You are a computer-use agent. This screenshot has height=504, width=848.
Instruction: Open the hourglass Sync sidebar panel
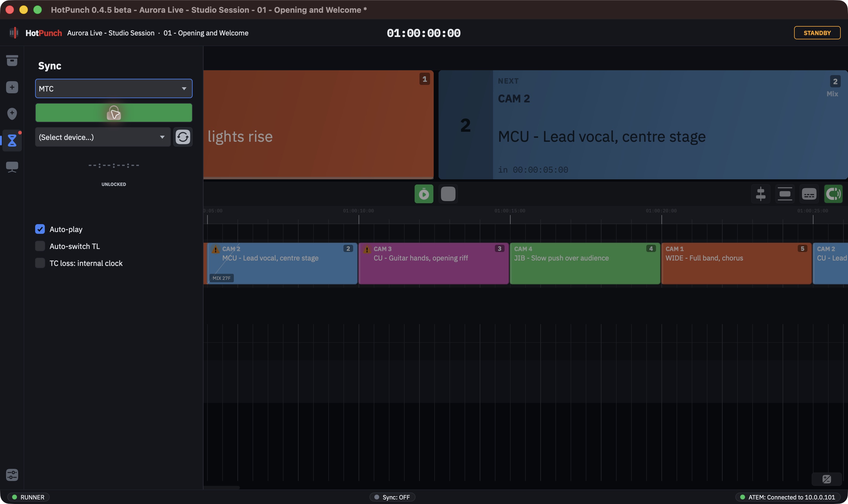tap(12, 140)
